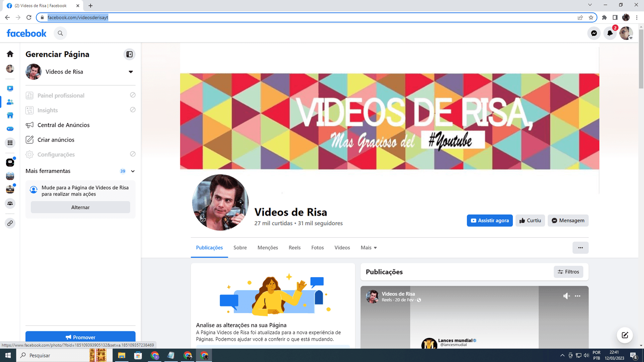The width and height of the screenshot is (644, 362).
Task: Switch to the Vídeos tab
Action: [342, 248]
